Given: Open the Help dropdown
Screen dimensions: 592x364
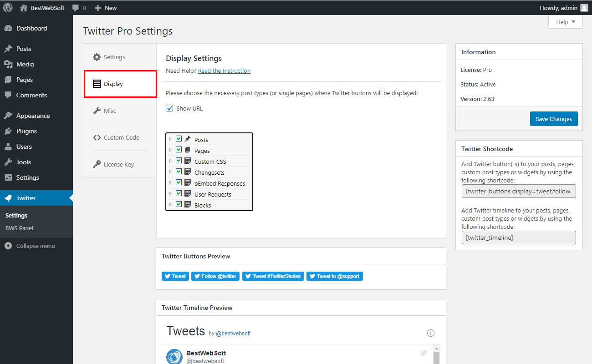Looking at the screenshot, I should point(566,22).
